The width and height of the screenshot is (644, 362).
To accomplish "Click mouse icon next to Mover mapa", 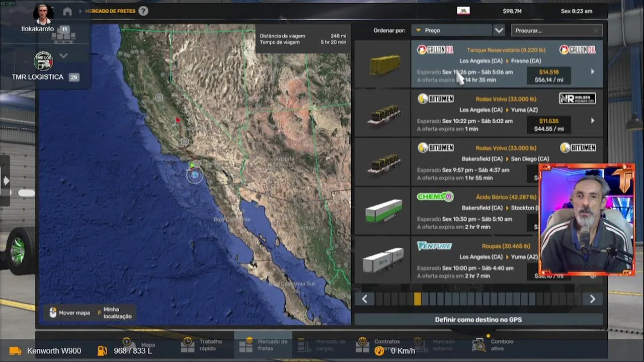I will click(x=53, y=313).
